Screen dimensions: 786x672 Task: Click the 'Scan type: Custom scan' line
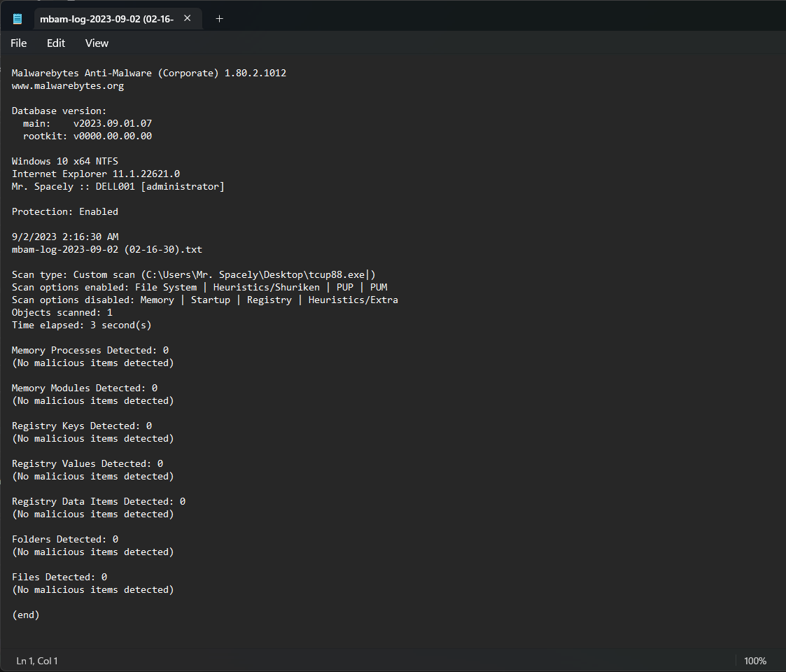click(x=193, y=275)
